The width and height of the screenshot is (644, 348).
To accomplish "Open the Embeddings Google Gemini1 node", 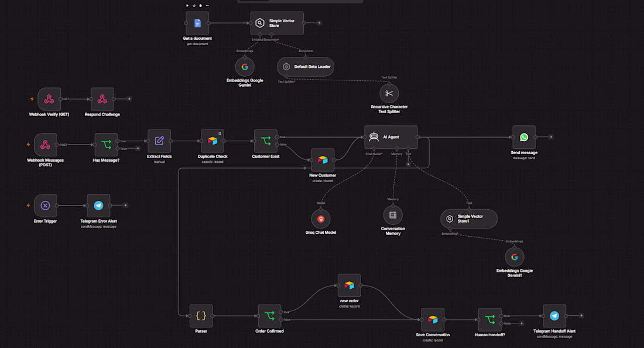I will click(x=515, y=257).
